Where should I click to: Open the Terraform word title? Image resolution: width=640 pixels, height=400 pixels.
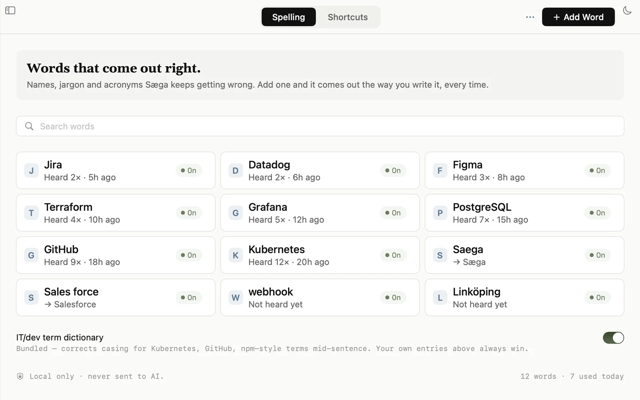[x=68, y=207]
